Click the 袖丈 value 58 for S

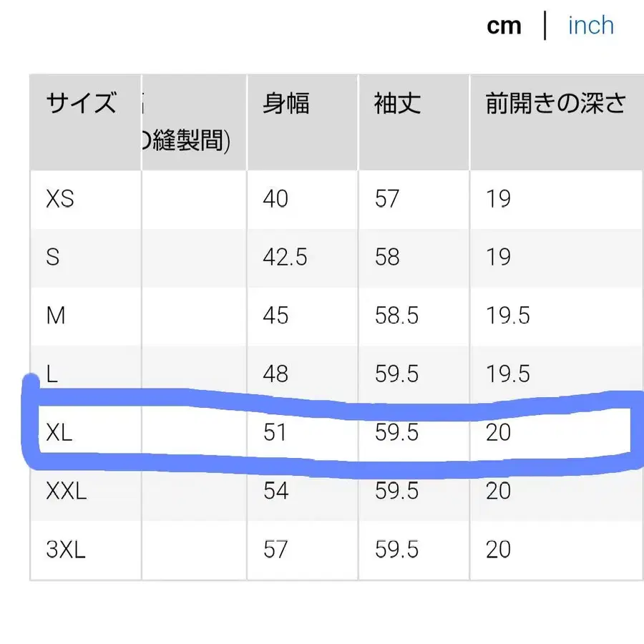click(386, 258)
